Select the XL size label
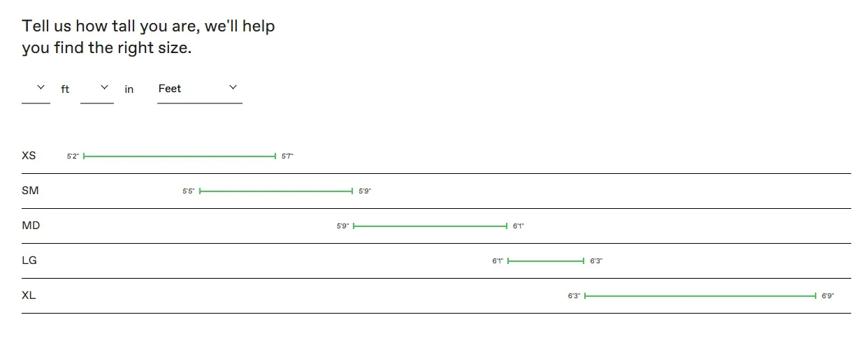 click(x=29, y=295)
